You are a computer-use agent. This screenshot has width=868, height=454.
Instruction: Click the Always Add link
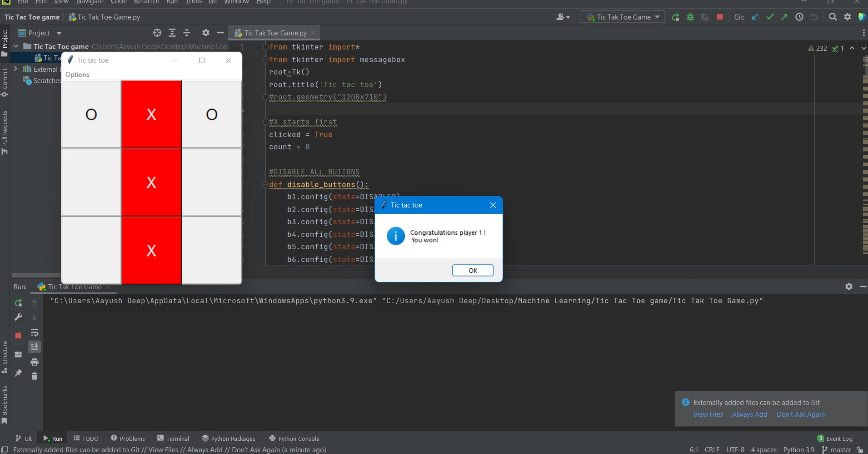[x=749, y=415]
